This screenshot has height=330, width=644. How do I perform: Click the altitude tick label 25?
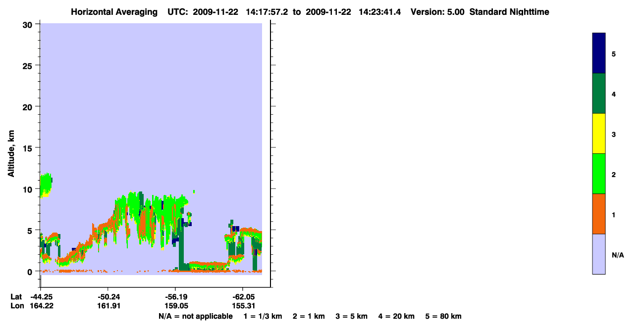pos(29,65)
